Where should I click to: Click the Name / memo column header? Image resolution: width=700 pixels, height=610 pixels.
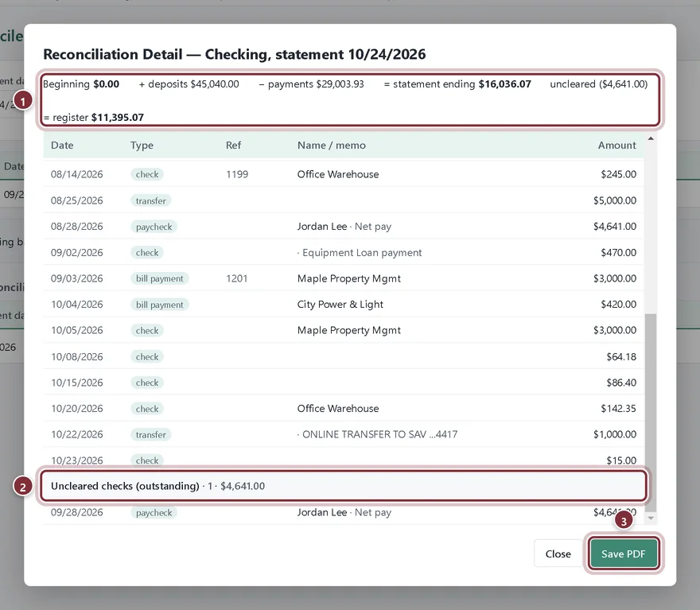331,145
